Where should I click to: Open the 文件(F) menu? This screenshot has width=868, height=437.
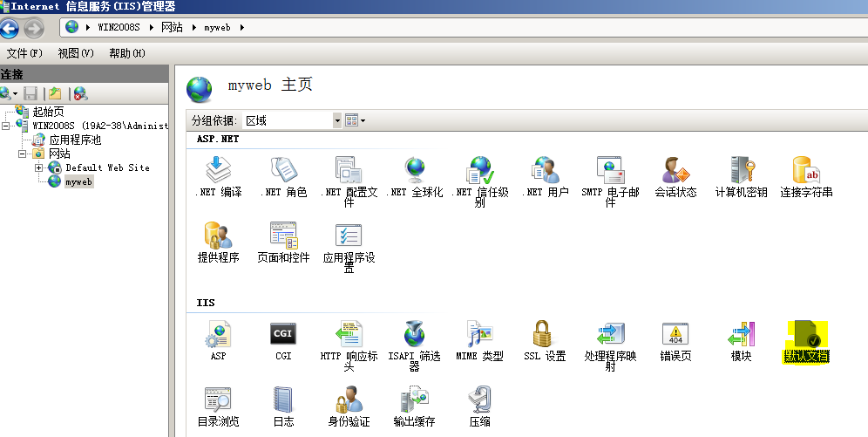pos(24,53)
